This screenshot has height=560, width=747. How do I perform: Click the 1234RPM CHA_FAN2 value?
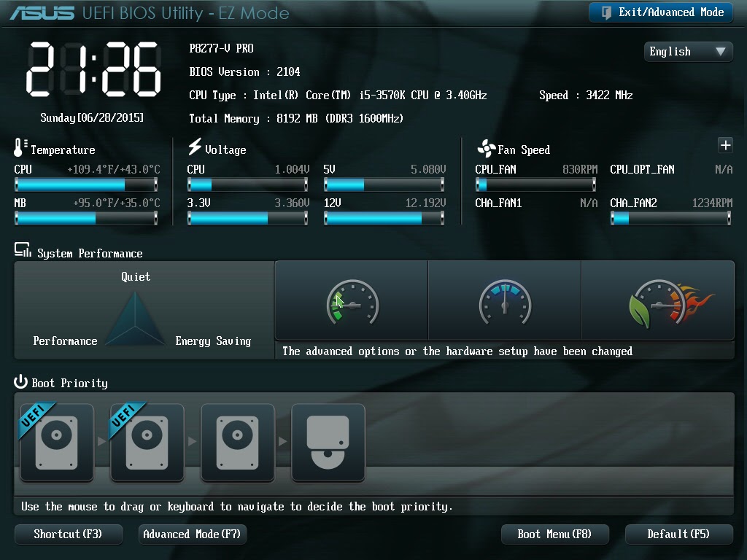click(x=712, y=203)
